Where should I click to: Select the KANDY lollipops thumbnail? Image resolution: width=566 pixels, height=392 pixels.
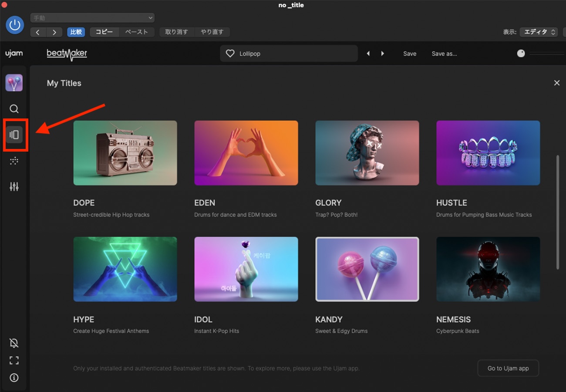click(x=367, y=269)
